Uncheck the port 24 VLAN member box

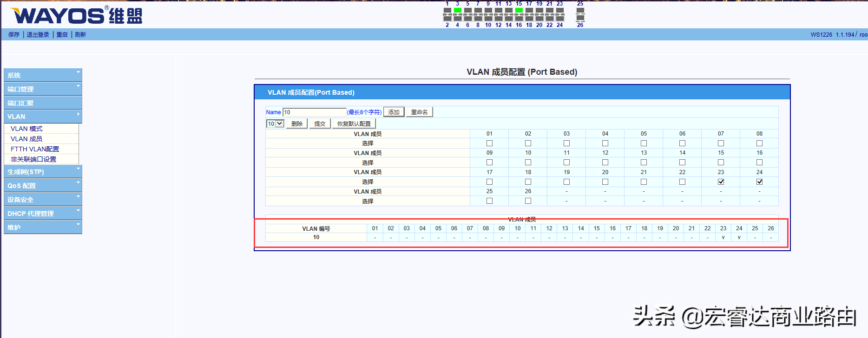[x=759, y=182]
